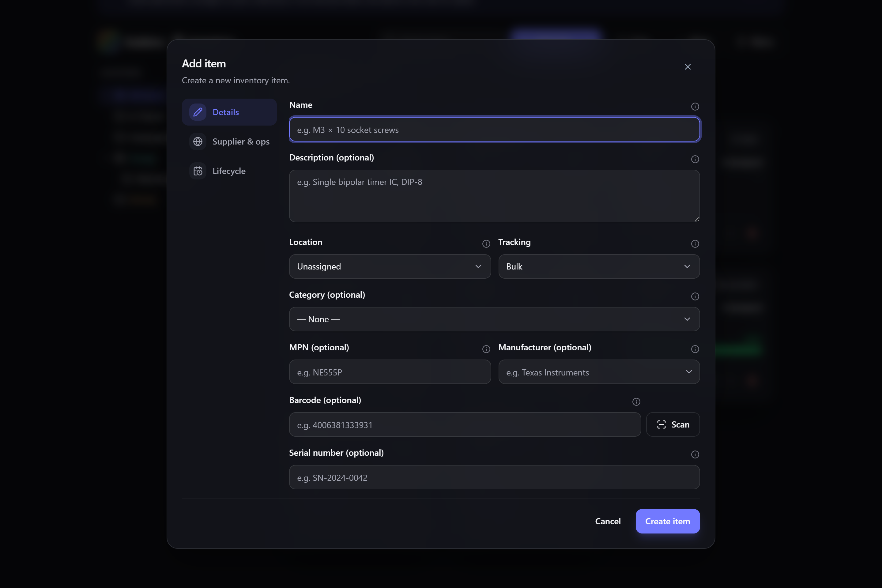Click the "Add item" dialog title

click(204, 63)
